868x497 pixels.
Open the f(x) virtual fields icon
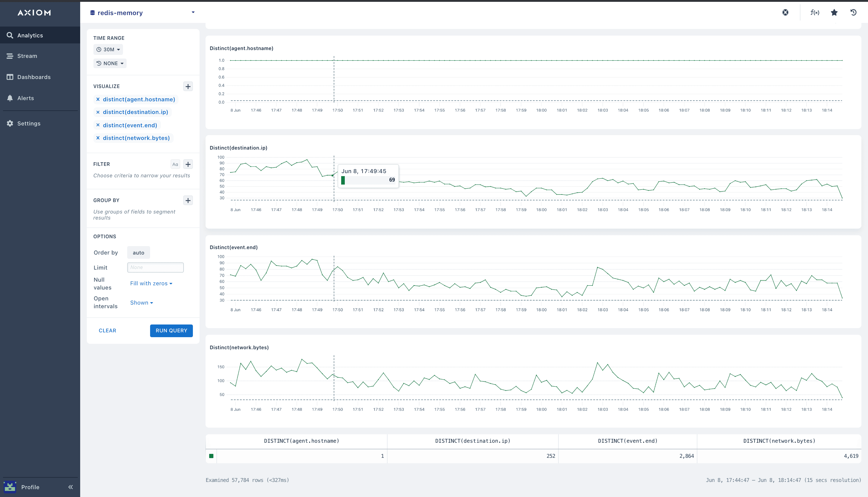814,13
